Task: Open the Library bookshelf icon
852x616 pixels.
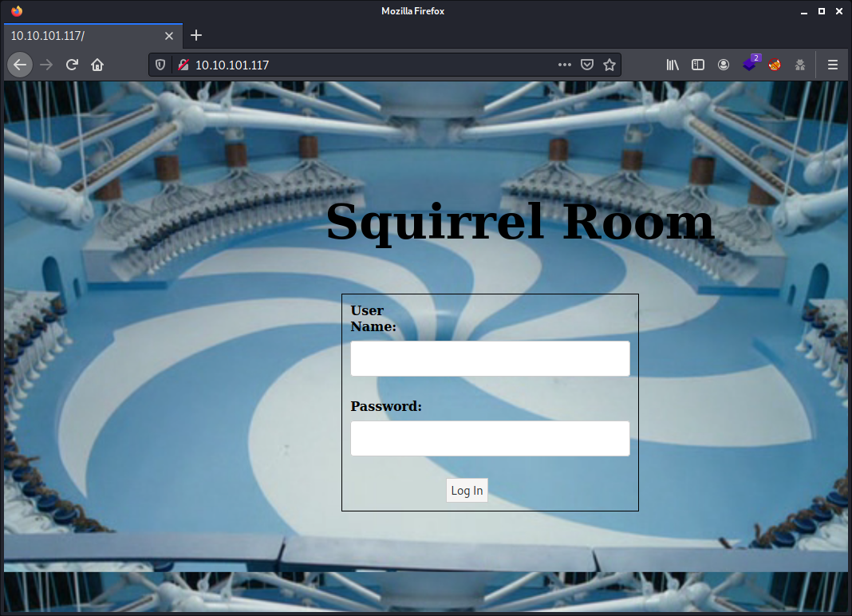Action: 673,65
